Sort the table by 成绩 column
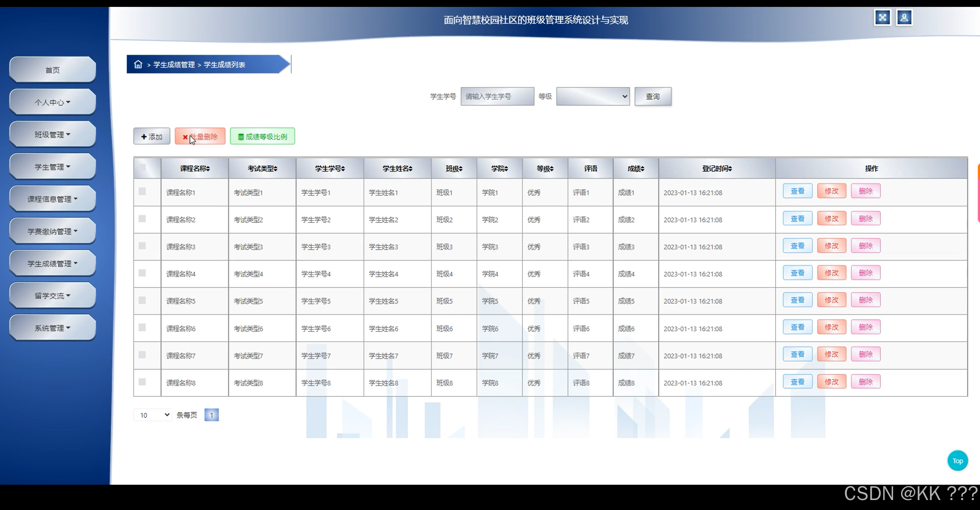 pyautogui.click(x=636, y=168)
